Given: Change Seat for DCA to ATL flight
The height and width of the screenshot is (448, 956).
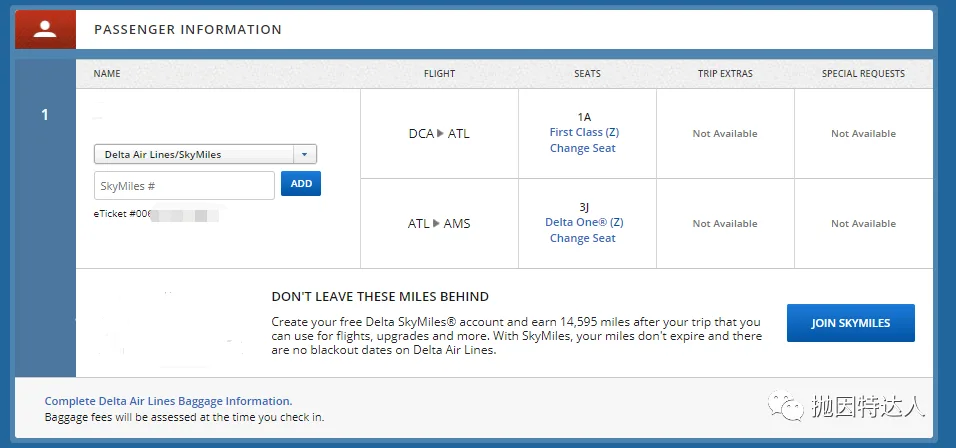Looking at the screenshot, I should point(583,148).
